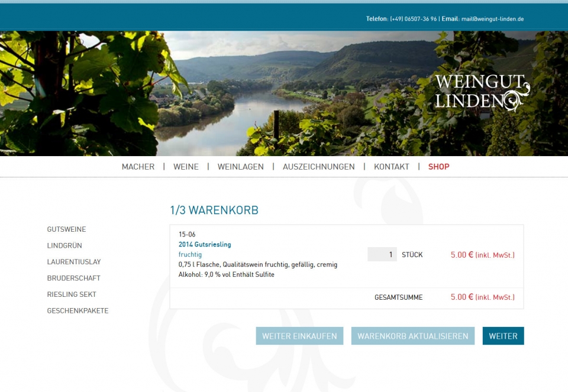
Task: Open the Bruderschaft category
Action: (x=73, y=278)
